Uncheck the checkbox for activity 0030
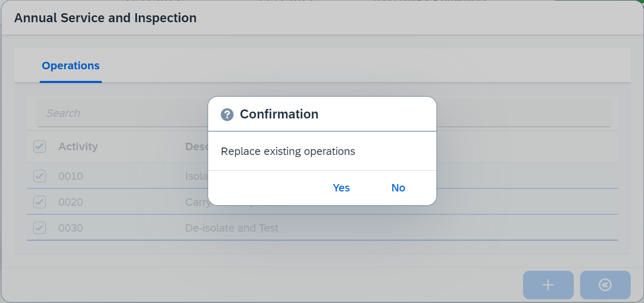 (x=40, y=228)
